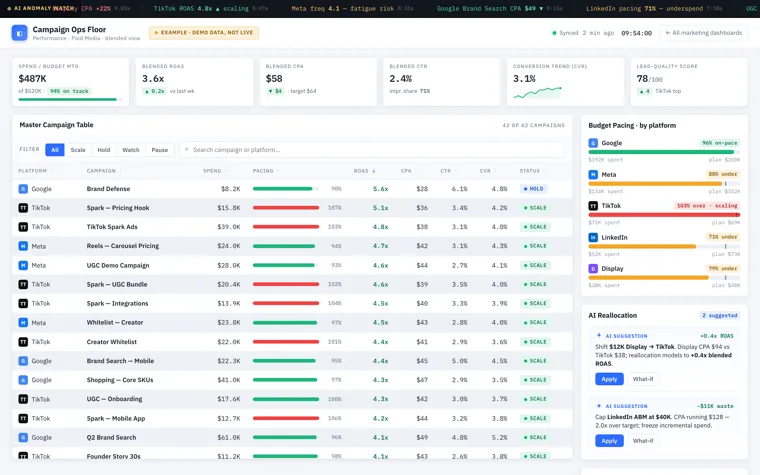Open What-if for Display to TikTok suggestion
This screenshot has width=760, height=475.
coord(643,379)
